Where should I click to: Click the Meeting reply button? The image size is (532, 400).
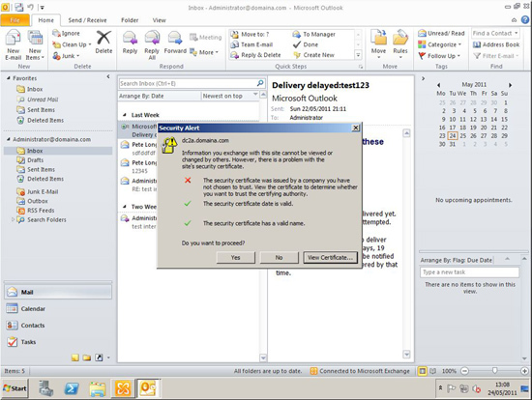[x=206, y=38]
